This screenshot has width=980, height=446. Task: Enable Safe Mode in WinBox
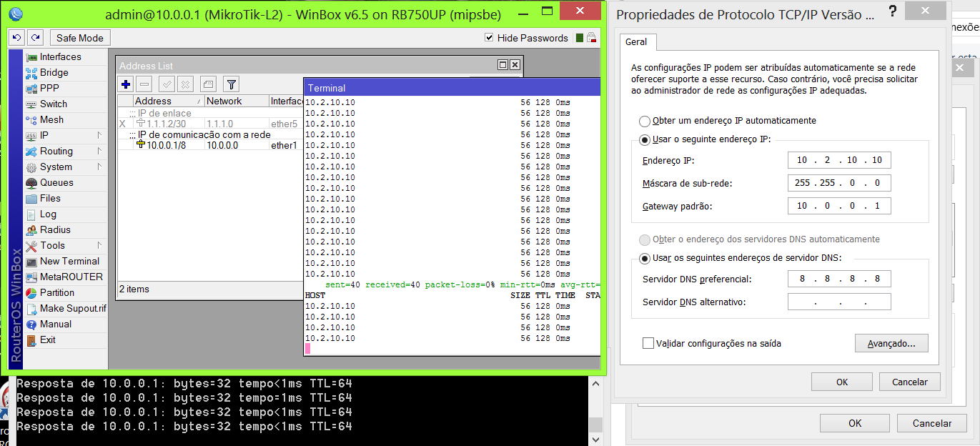click(x=80, y=38)
